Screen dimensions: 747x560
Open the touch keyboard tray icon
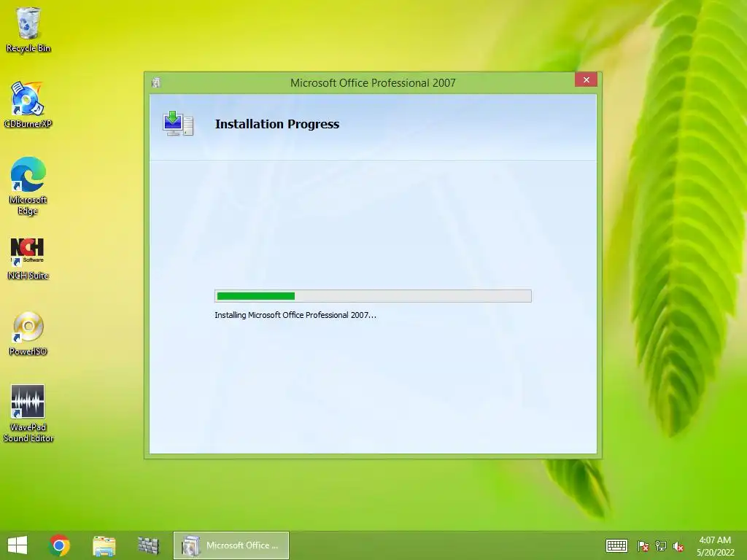click(616, 545)
